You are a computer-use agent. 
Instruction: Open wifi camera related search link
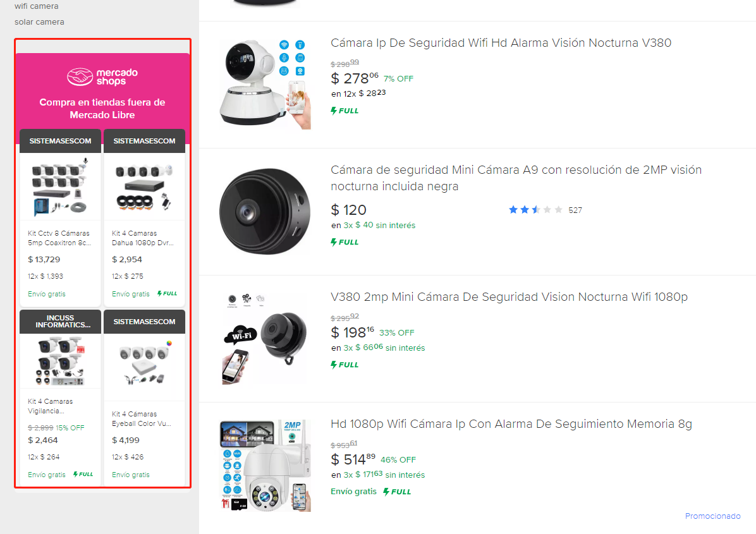coord(36,6)
